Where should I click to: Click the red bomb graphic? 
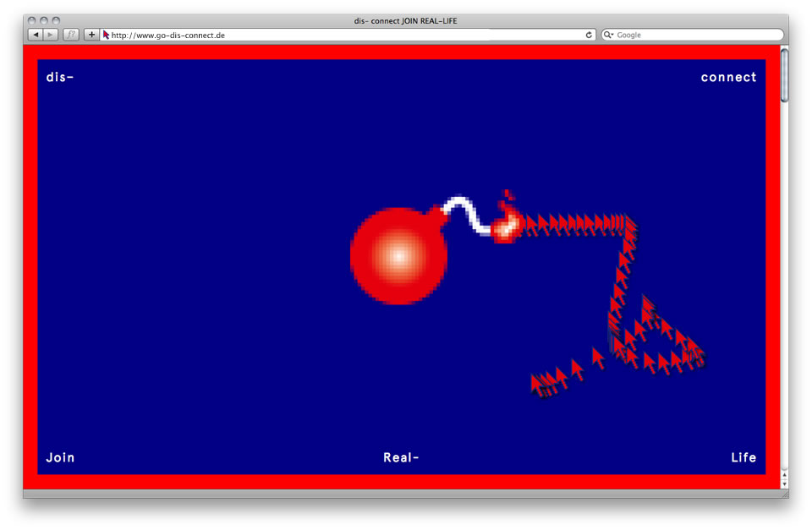(x=398, y=255)
